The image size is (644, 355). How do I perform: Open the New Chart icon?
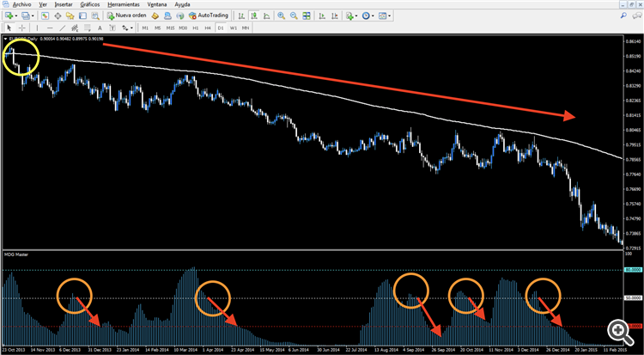(x=9, y=15)
